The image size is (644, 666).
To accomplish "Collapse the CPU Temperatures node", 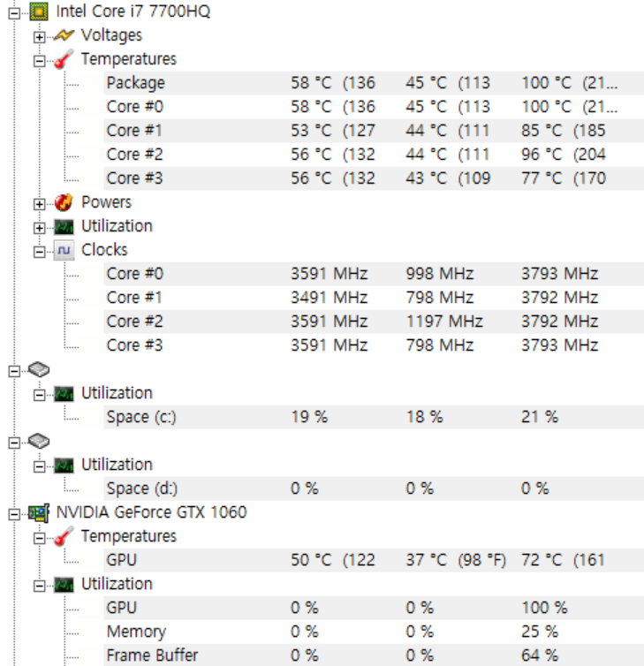I will (39, 60).
